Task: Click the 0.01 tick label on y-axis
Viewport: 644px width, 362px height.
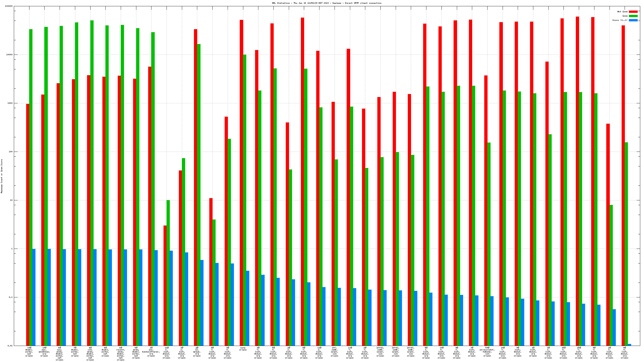Action: pos(10,346)
